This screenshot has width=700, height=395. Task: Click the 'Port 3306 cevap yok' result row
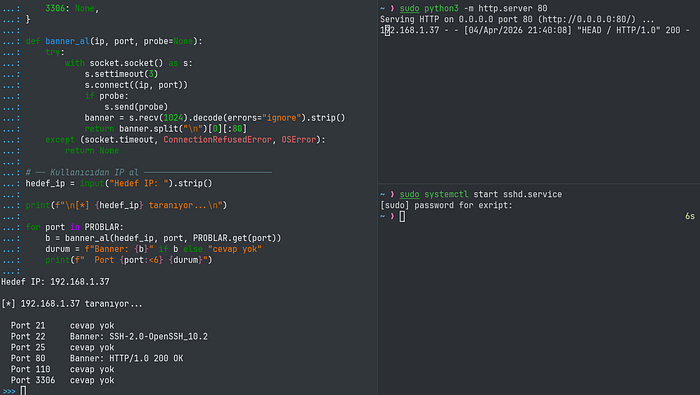tap(62, 380)
